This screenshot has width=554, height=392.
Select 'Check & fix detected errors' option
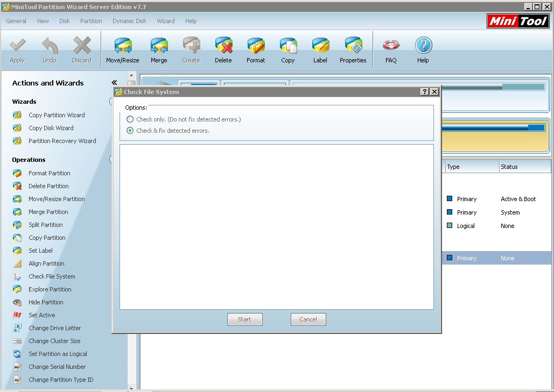pyautogui.click(x=130, y=131)
